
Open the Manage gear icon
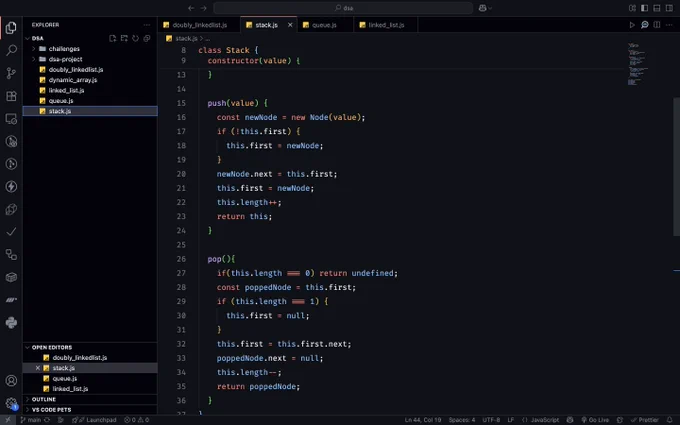pyautogui.click(x=11, y=403)
